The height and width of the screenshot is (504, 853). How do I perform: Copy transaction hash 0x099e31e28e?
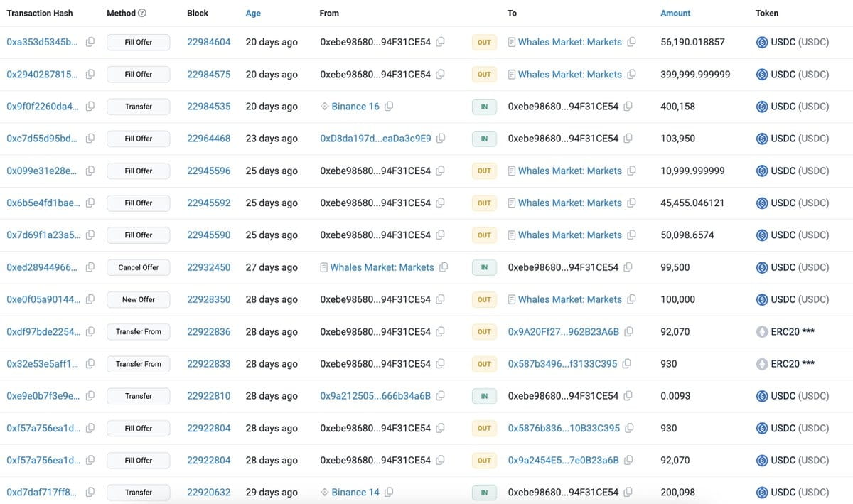tap(90, 171)
